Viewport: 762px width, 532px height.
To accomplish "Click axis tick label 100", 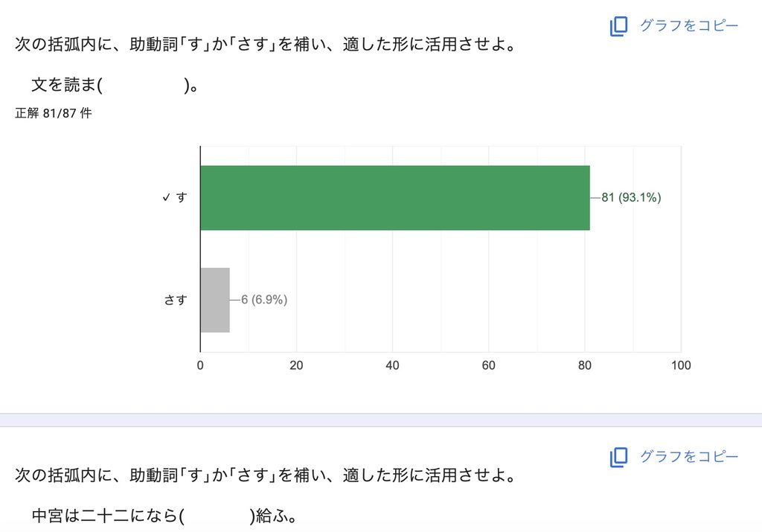I will [681, 365].
